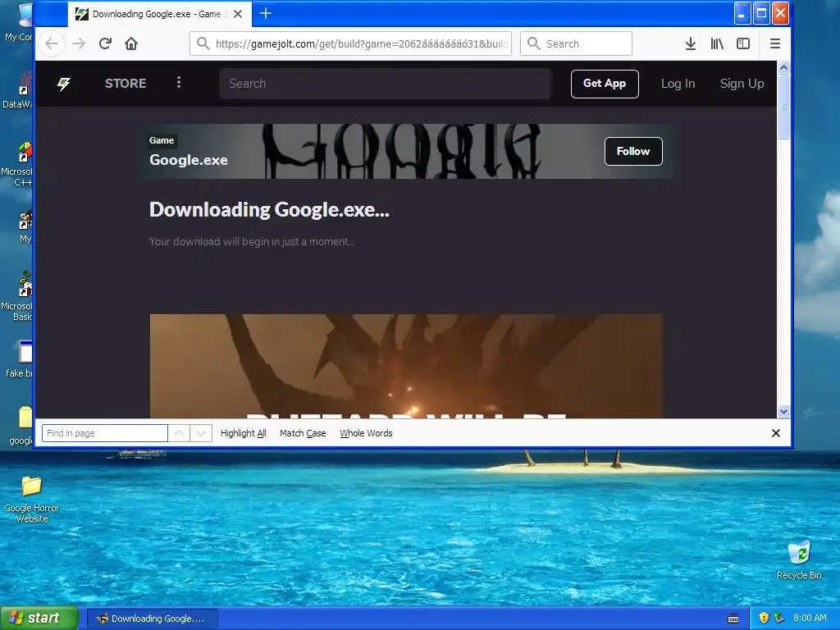The width and height of the screenshot is (840, 630).
Task: Open the Windows start menu
Action: pyautogui.click(x=39, y=618)
